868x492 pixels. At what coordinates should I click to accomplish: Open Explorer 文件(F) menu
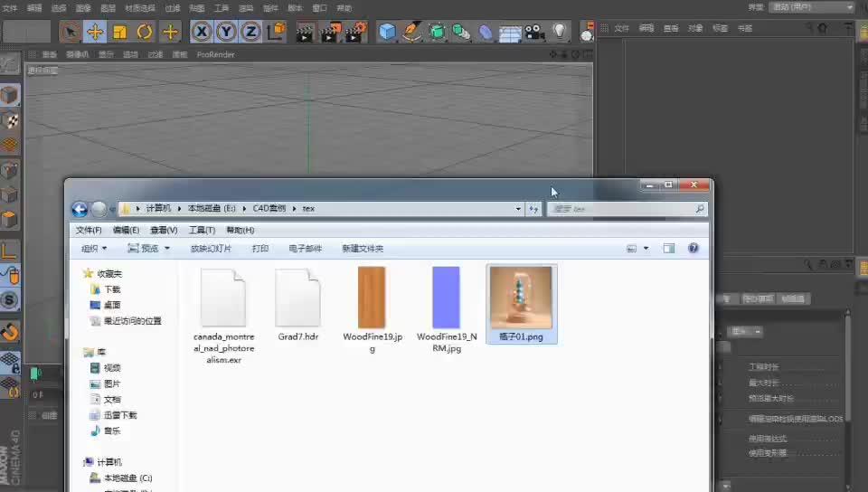[89, 231]
